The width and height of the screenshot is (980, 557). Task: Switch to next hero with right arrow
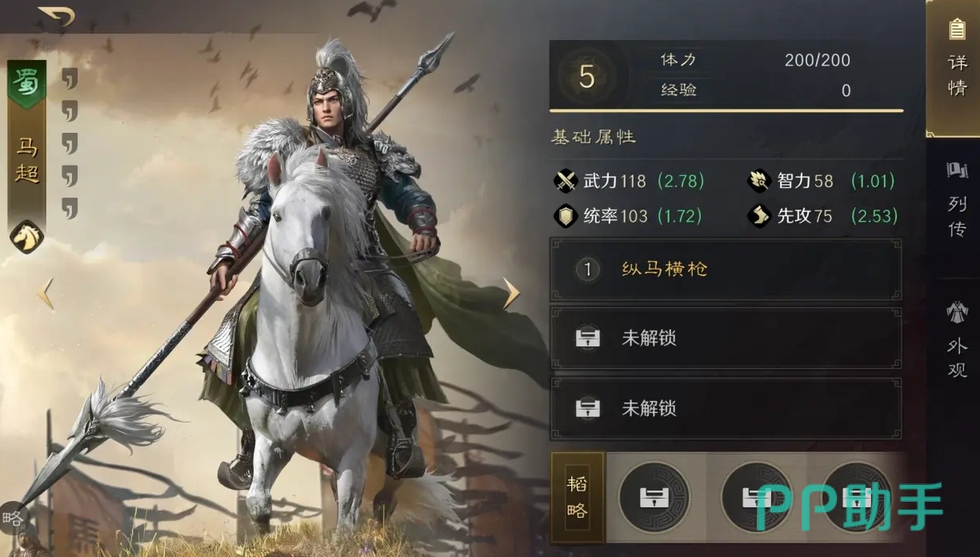[510, 293]
